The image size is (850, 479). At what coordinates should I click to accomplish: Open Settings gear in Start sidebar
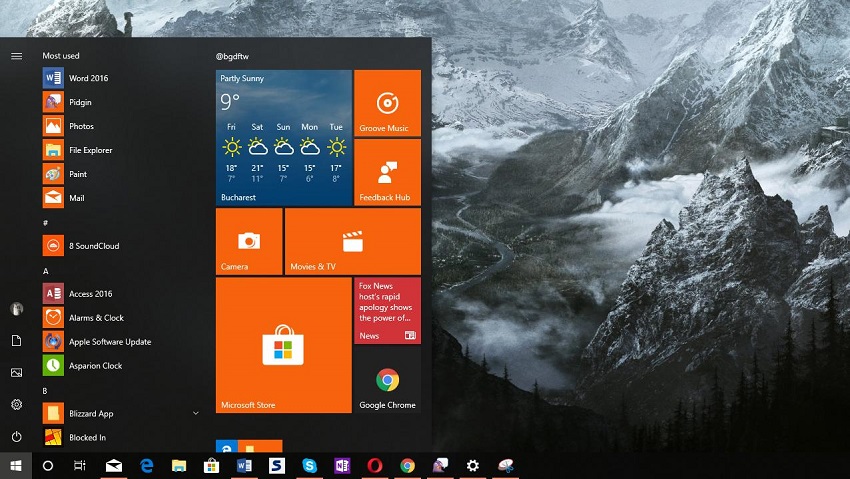tap(16, 404)
